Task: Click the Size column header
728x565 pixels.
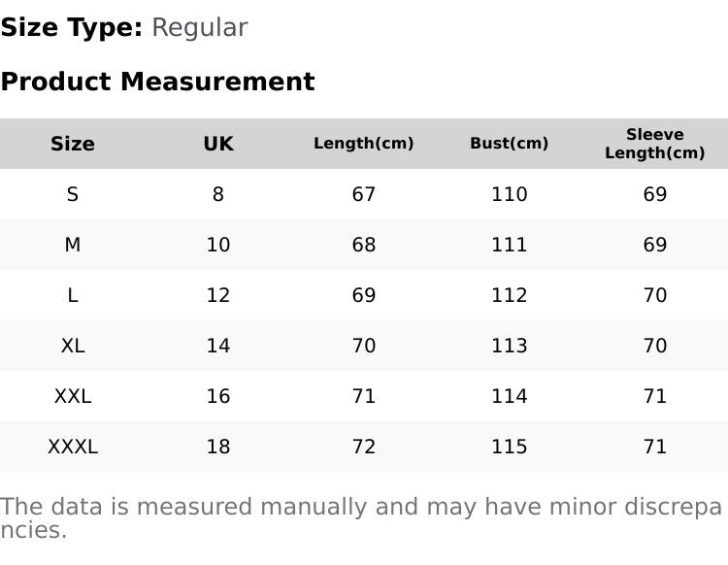Action: (x=73, y=144)
